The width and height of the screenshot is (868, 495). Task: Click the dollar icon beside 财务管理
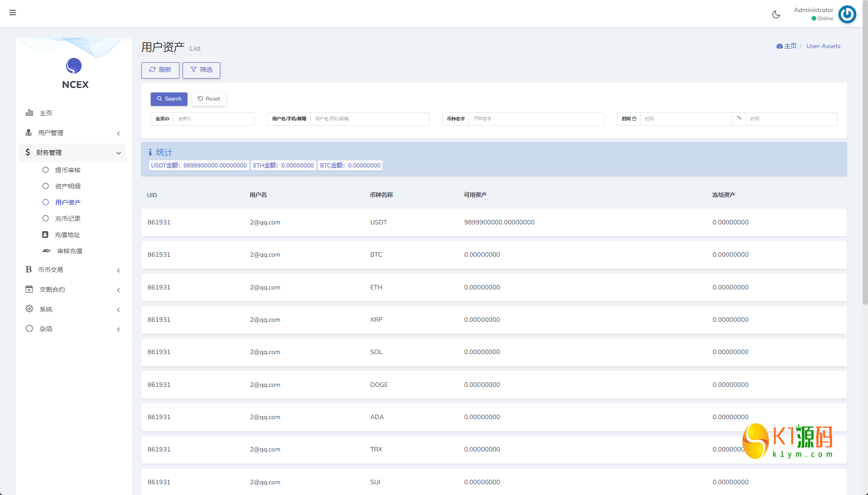coord(28,152)
